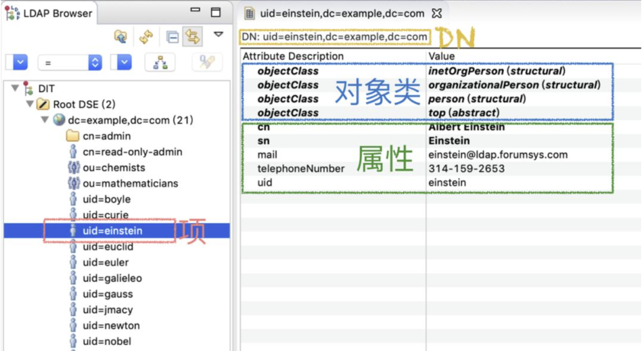Select the uid=galieleo entry
The width and height of the screenshot is (644, 351).
pyautogui.click(x=112, y=278)
